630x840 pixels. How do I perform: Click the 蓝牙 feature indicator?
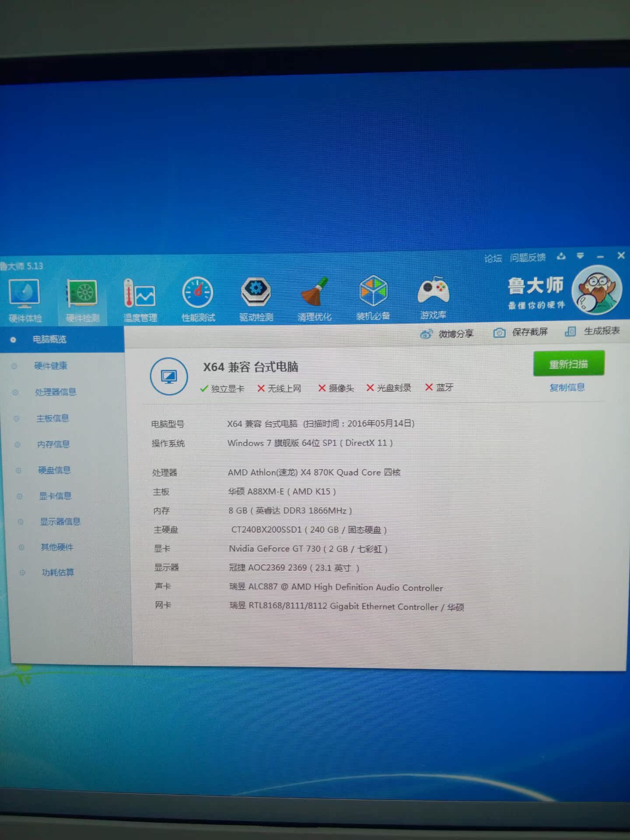[x=439, y=387]
